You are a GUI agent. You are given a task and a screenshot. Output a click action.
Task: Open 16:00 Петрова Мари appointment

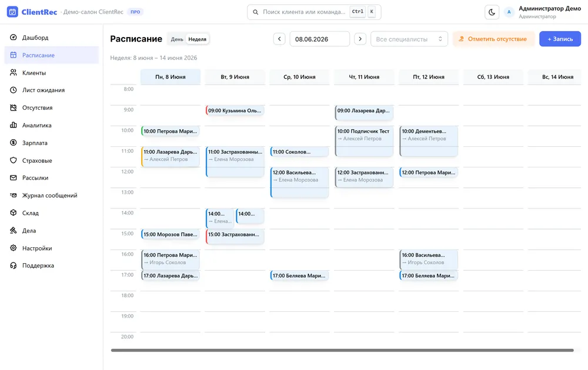(x=171, y=259)
